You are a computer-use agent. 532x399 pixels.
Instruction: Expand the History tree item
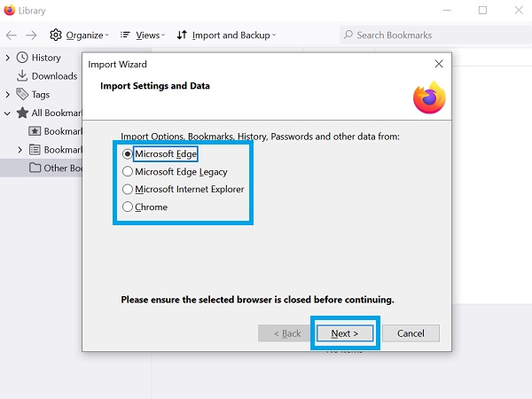point(8,58)
